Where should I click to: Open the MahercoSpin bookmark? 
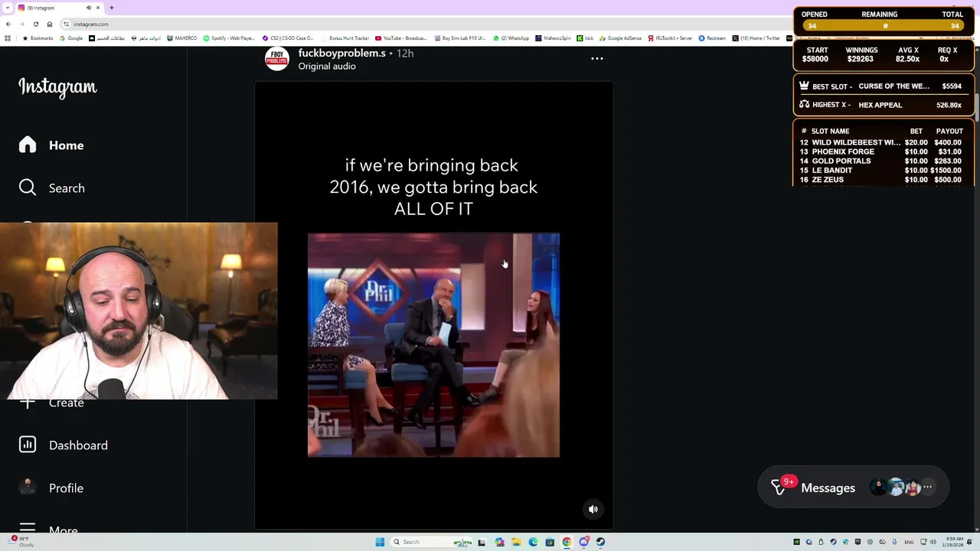(x=553, y=38)
